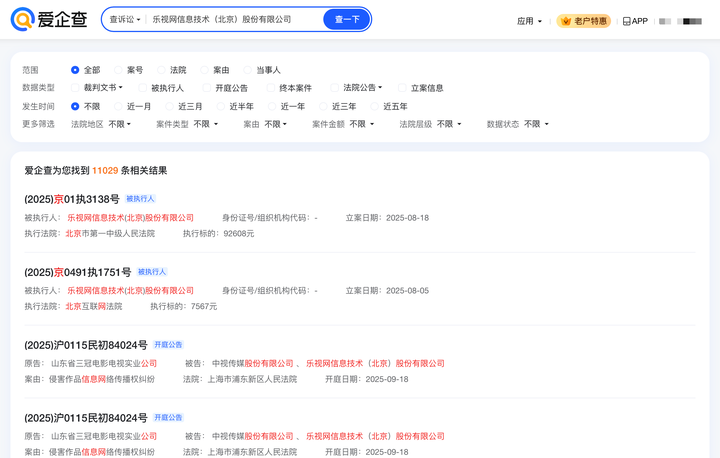Select the 近一年 time range option

tap(272, 107)
